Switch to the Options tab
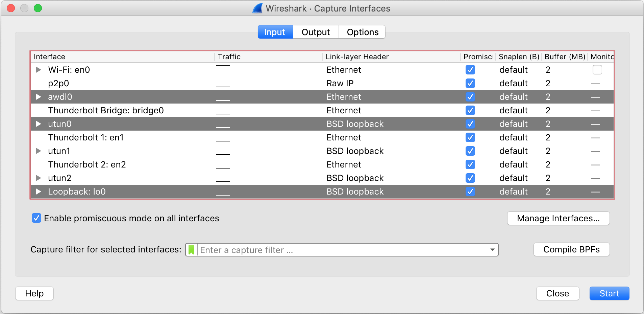The height and width of the screenshot is (314, 644). click(362, 32)
